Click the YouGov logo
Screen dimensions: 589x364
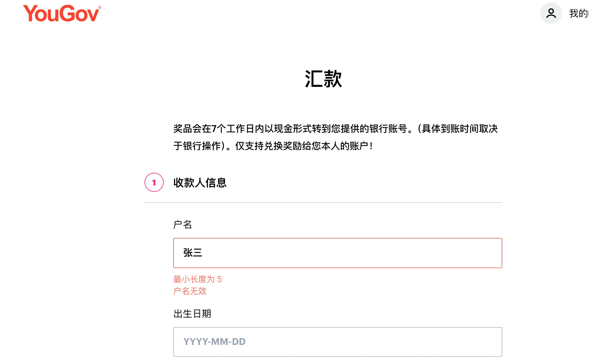tap(62, 13)
